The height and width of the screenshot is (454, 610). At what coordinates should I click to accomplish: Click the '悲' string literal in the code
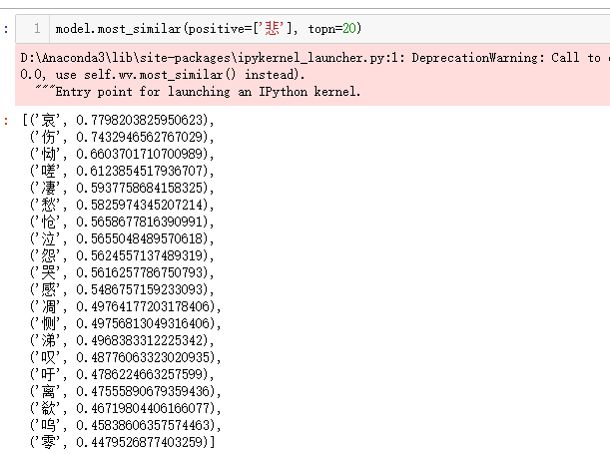click(273, 28)
